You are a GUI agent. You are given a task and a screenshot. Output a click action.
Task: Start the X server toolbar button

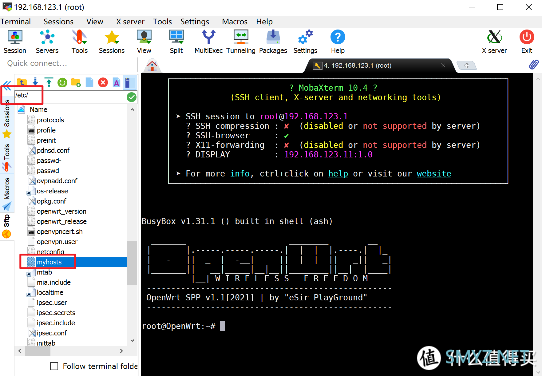(494, 41)
